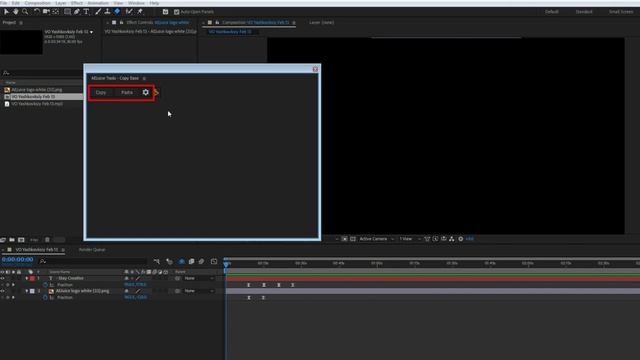Select the Puppet Pin tool

coord(140,12)
